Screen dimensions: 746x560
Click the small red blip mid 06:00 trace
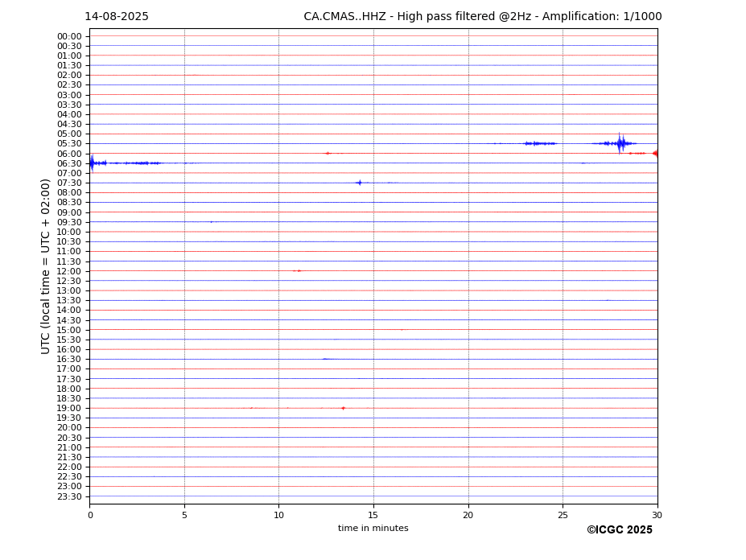click(328, 153)
